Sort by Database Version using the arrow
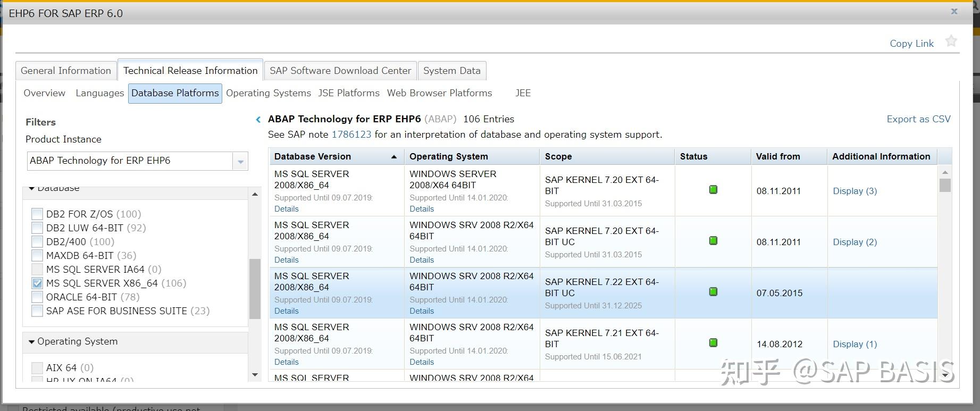This screenshot has width=980, height=411. 394,157
